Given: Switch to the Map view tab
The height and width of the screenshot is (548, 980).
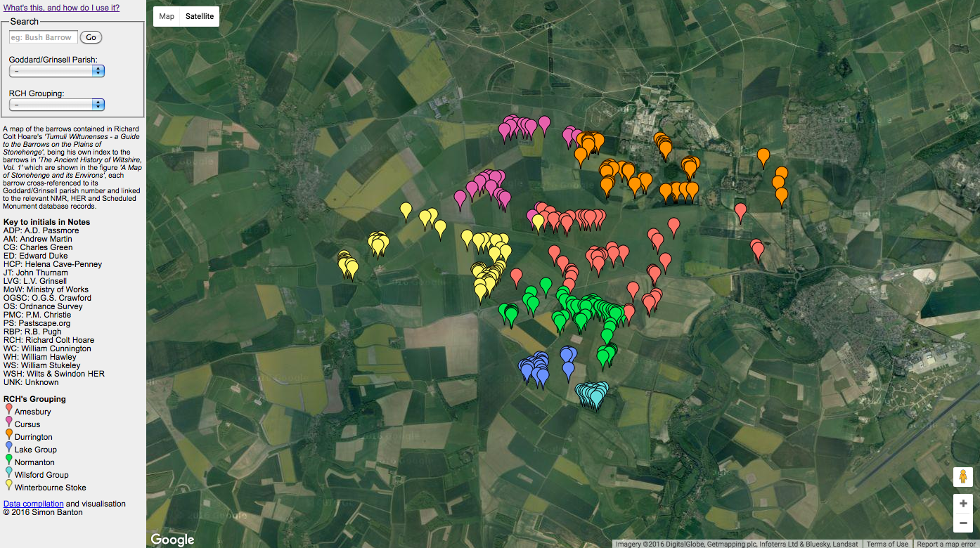Looking at the screenshot, I should tap(166, 15).
